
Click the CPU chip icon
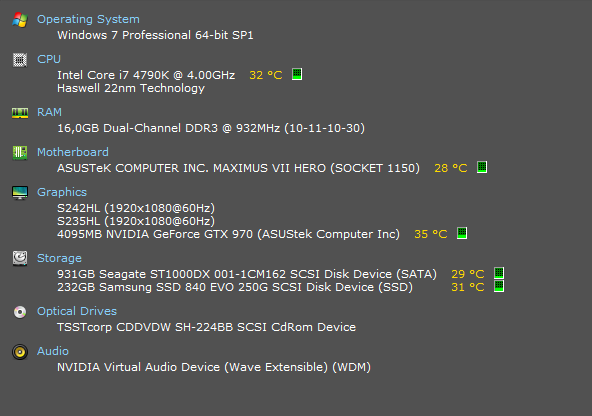pos(20,60)
